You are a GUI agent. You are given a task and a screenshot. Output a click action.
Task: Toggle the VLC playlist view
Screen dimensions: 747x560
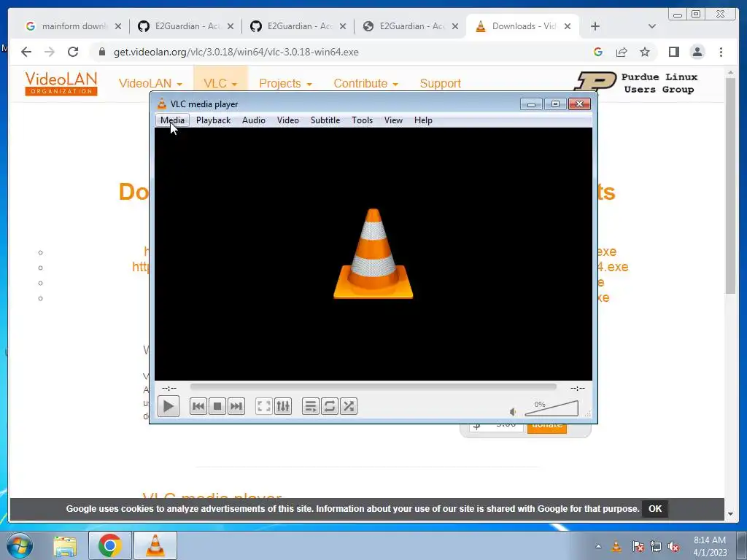(311, 406)
